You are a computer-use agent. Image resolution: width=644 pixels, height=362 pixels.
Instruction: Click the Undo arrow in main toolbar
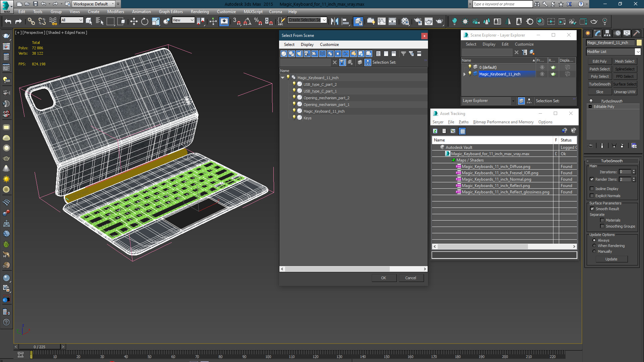(8, 21)
